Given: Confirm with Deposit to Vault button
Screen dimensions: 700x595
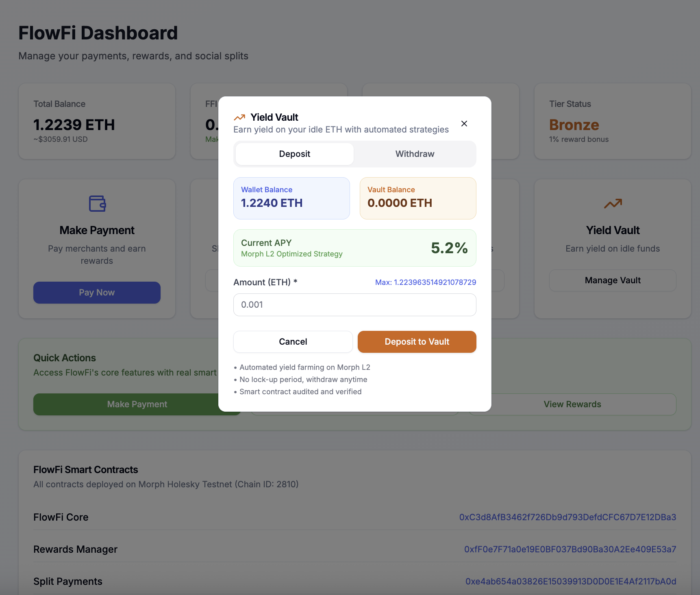Looking at the screenshot, I should coord(417,342).
